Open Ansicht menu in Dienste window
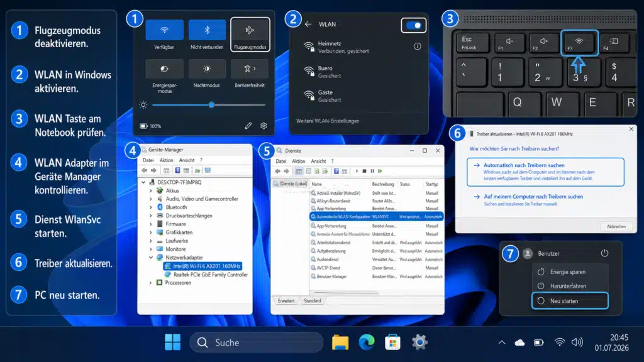 coord(318,161)
